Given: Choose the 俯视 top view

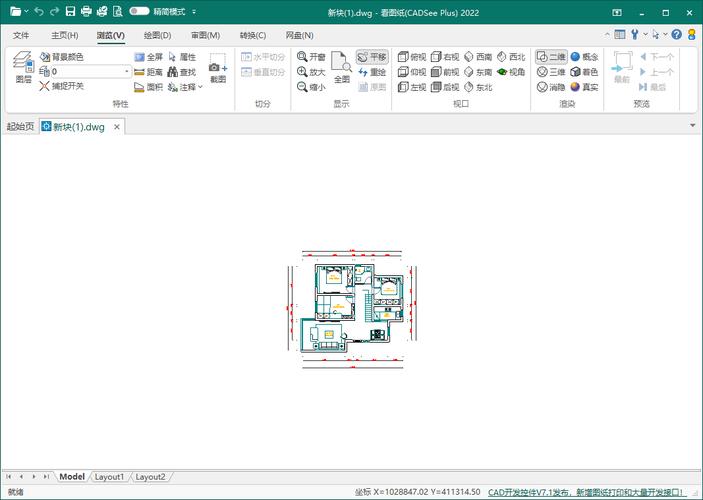Looking at the screenshot, I should pyautogui.click(x=411, y=57).
